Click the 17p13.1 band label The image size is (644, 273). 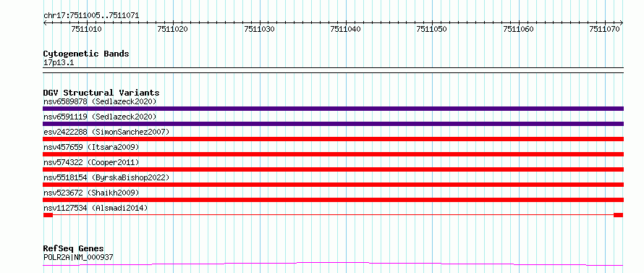[x=59, y=63]
